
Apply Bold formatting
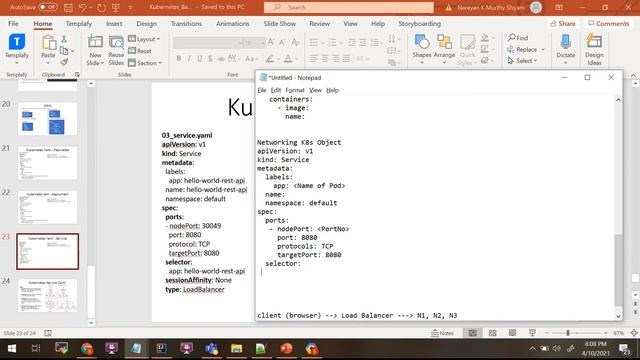coord(178,59)
